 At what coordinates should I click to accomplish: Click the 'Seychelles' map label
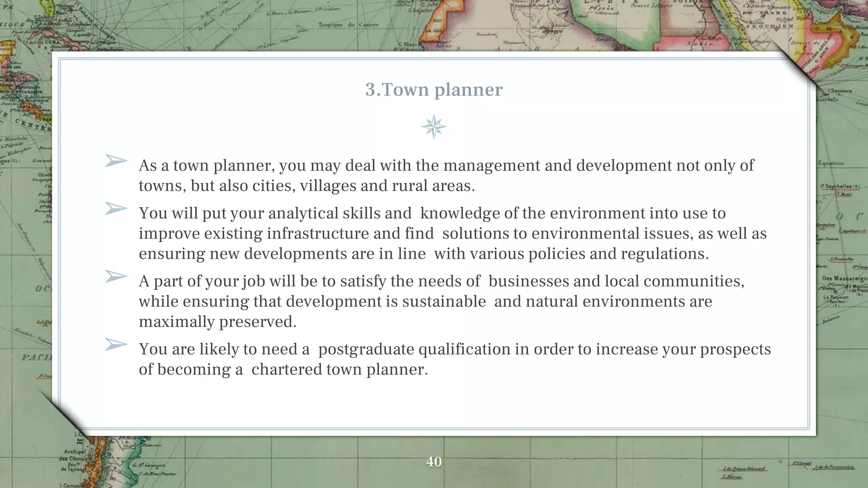click(839, 186)
